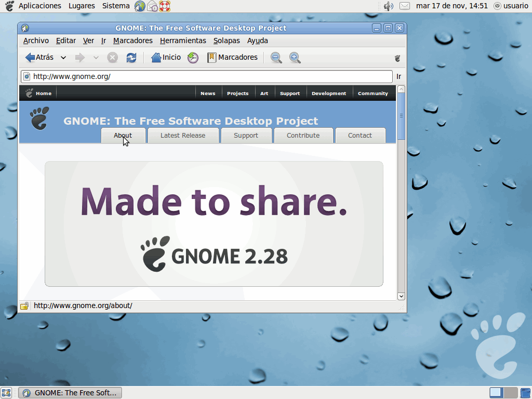Click the stop loading icon
This screenshot has width=532, height=399.
(113, 57)
